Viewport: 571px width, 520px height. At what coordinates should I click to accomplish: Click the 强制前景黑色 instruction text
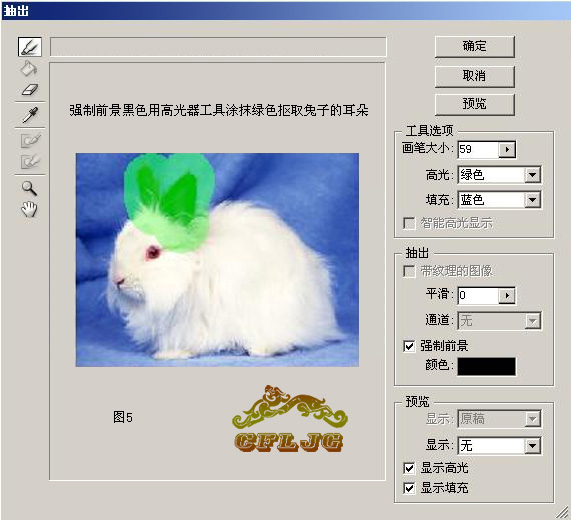click(x=219, y=110)
